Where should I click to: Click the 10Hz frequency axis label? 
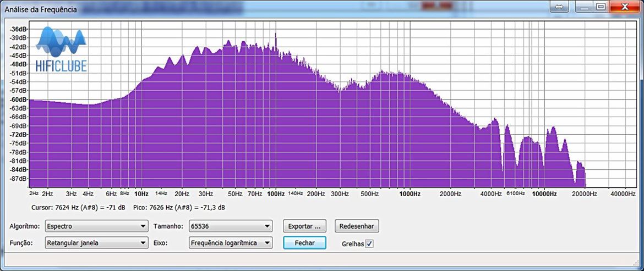click(x=141, y=193)
